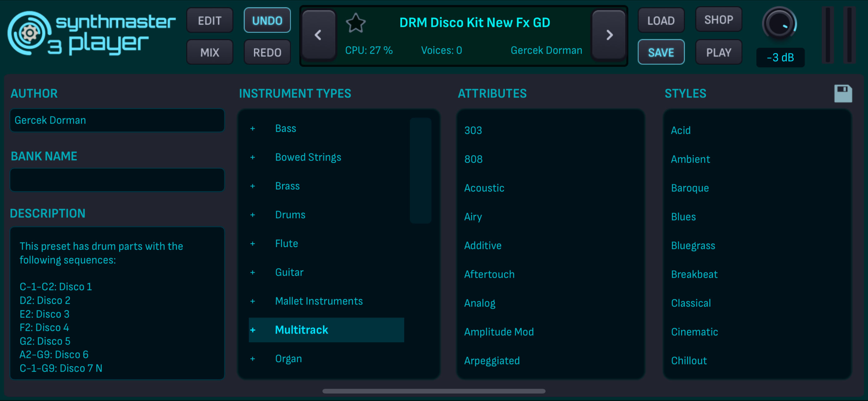868x401 pixels.
Task: Click the UNDO button
Action: point(267,21)
